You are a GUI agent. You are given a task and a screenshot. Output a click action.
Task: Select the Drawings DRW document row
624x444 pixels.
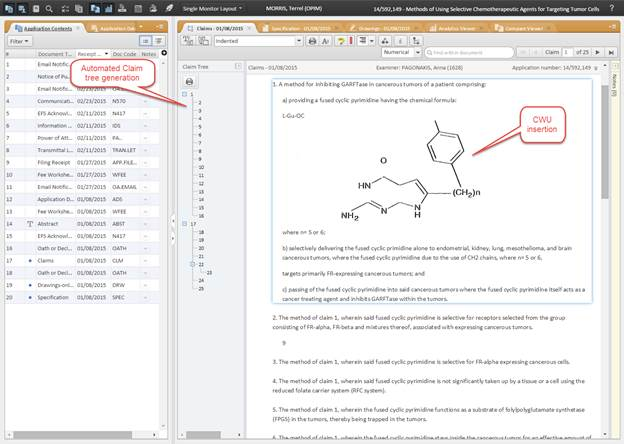(82, 285)
